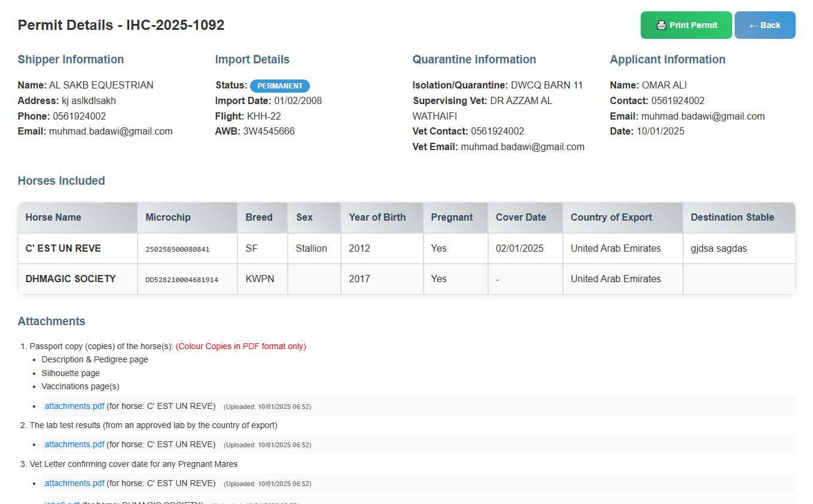Viewport: 813px width, 504px height.
Task: Click the Country of Export column header
Action: [x=611, y=217]
